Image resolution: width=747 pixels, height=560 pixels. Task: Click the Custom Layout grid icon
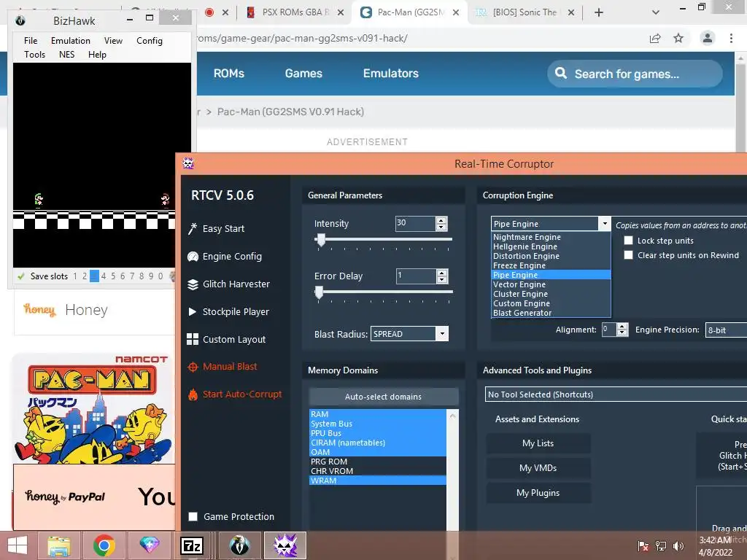(x=193, y=340)
